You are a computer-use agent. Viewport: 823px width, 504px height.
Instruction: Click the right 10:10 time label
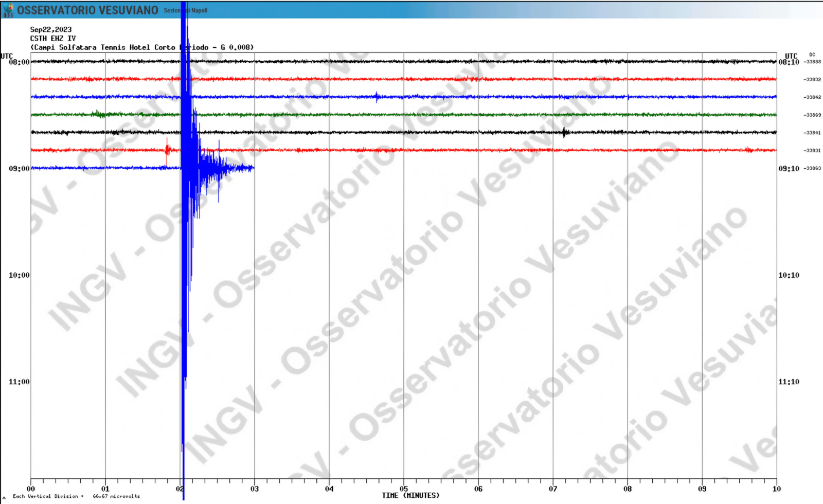click(789, 275)
